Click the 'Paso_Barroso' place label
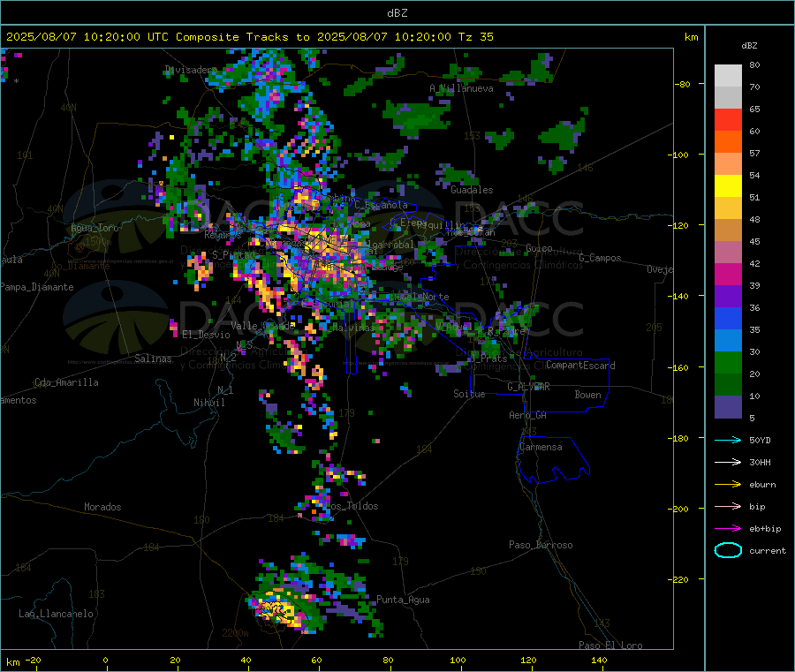Image resolution: width=795 pixels, height=672 pixels. (x=541, y=545)
